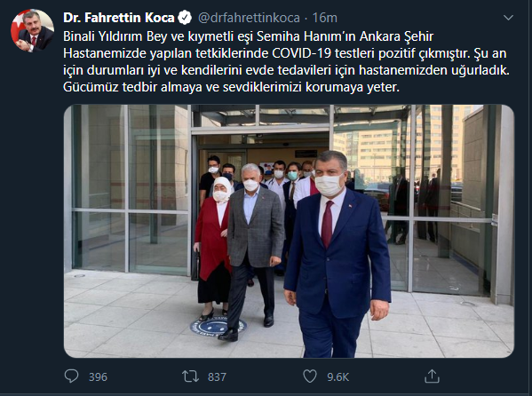Click the blue verified badge

(x=185, y=18)
